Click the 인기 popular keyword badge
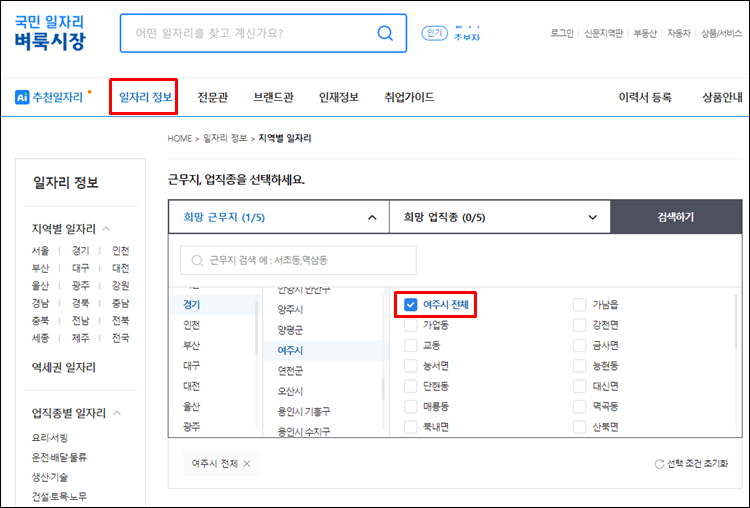750x508 pixels. pyautogui.click(x=434, y=33)
